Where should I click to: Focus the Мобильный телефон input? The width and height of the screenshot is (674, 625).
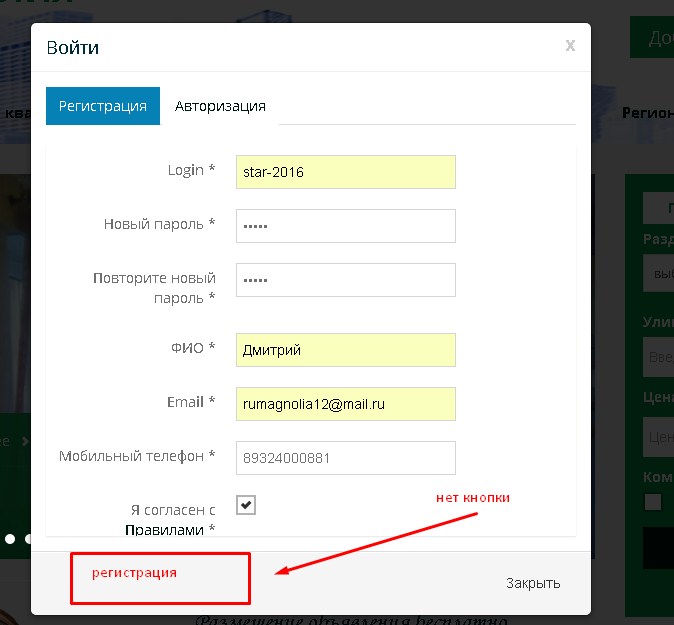(x=345, y=458)
